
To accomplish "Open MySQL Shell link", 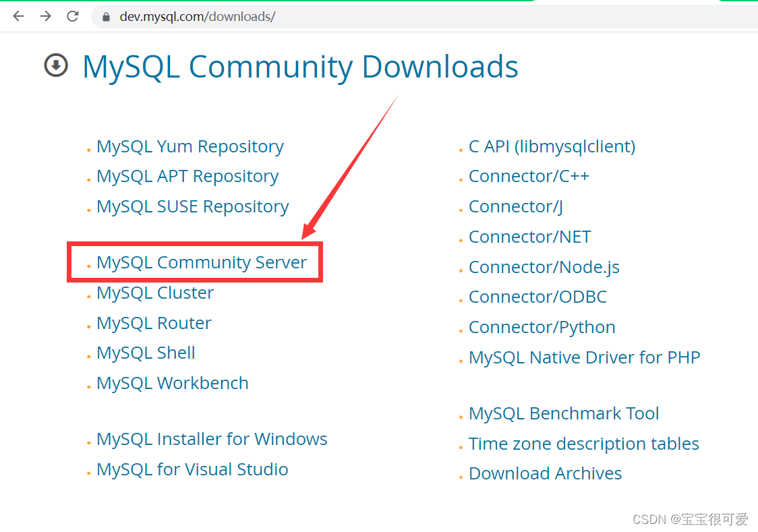I will coord(146,353).
